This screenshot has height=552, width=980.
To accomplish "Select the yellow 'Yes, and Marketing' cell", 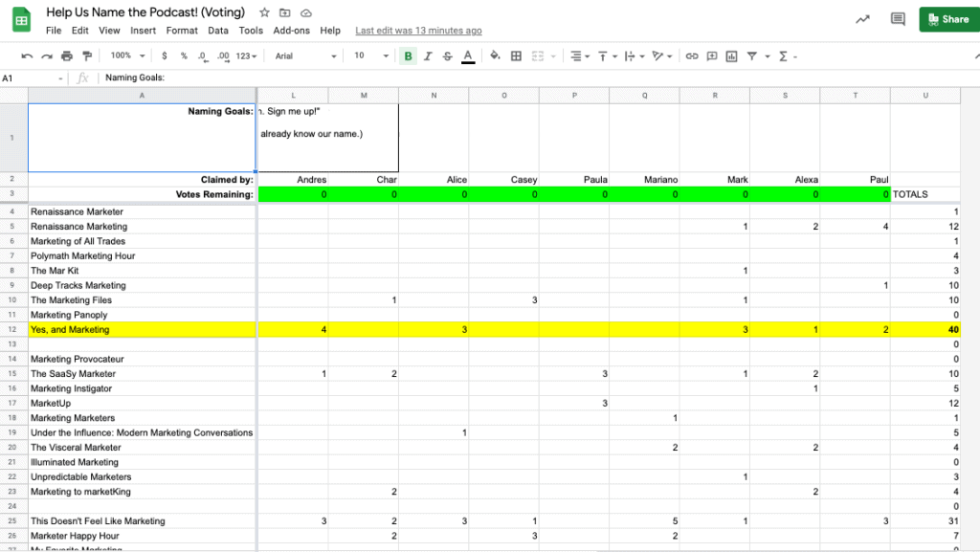I will tap(142, 330).
